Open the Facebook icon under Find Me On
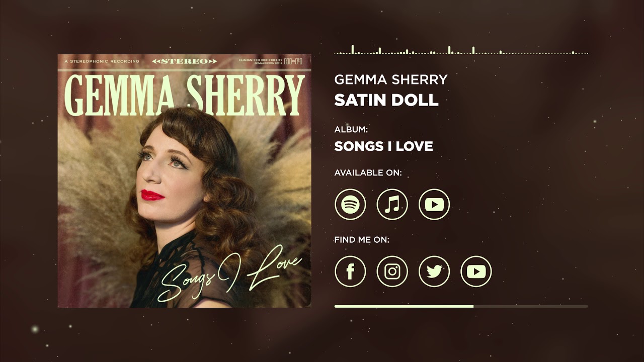644x362 pixels. pos(350,271)
